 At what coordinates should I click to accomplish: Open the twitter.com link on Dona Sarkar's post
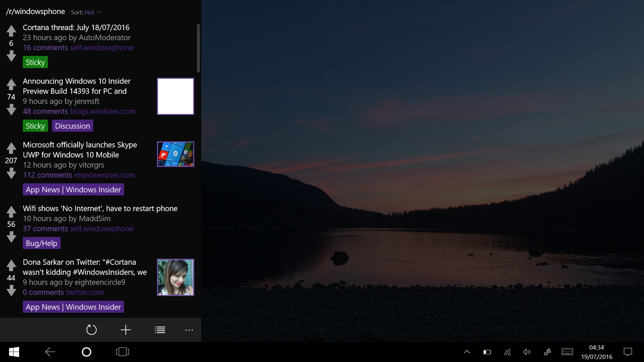point(84,292)
